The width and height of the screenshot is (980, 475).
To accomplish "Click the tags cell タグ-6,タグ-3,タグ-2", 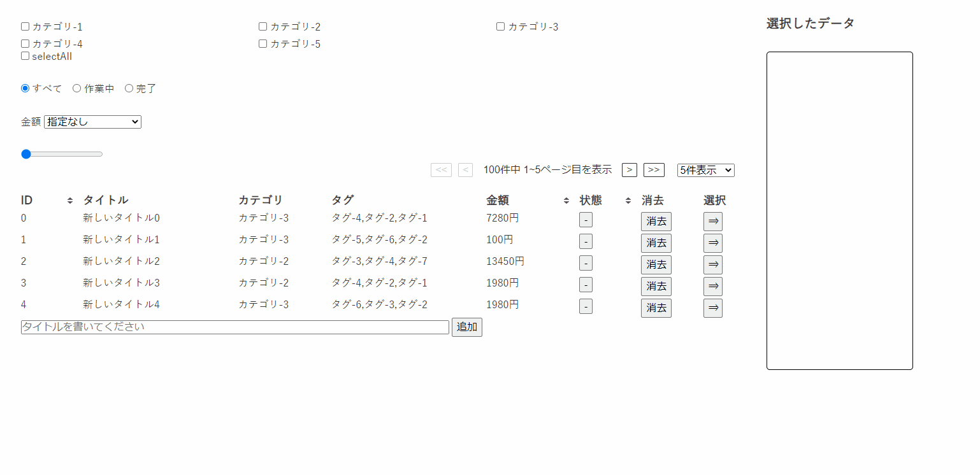I will click(379, 304).
